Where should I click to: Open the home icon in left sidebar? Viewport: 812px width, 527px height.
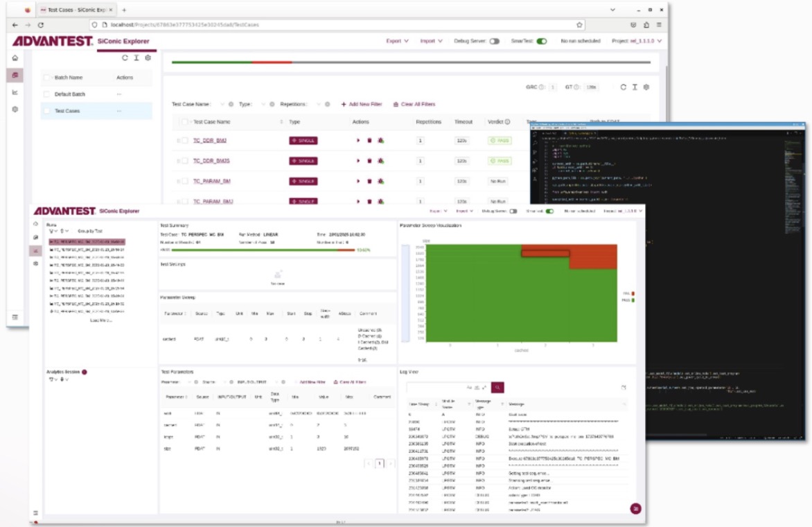point(15,58)
